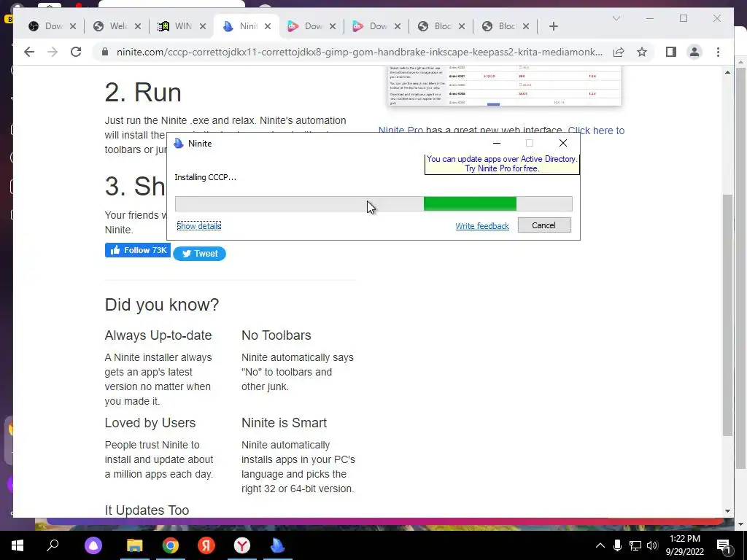Bookmark this page with the star icon
747x560 pixels.
(x=642, y=52)
